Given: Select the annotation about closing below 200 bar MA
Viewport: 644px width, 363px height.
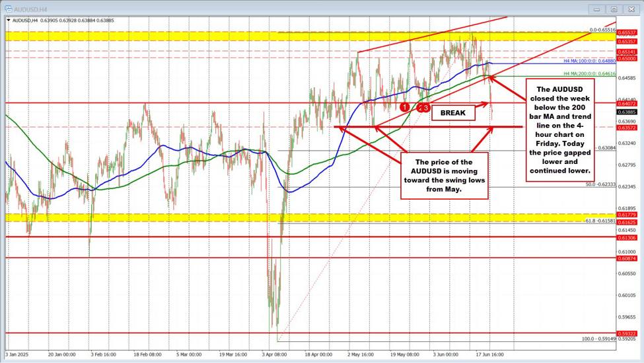Looking at the screenshot, I should click(559, 129).
